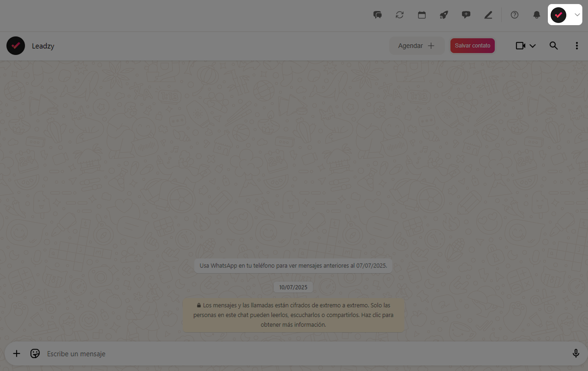
Task: Open quick replies via the message-plus icon
Action: tap(466, 15)
